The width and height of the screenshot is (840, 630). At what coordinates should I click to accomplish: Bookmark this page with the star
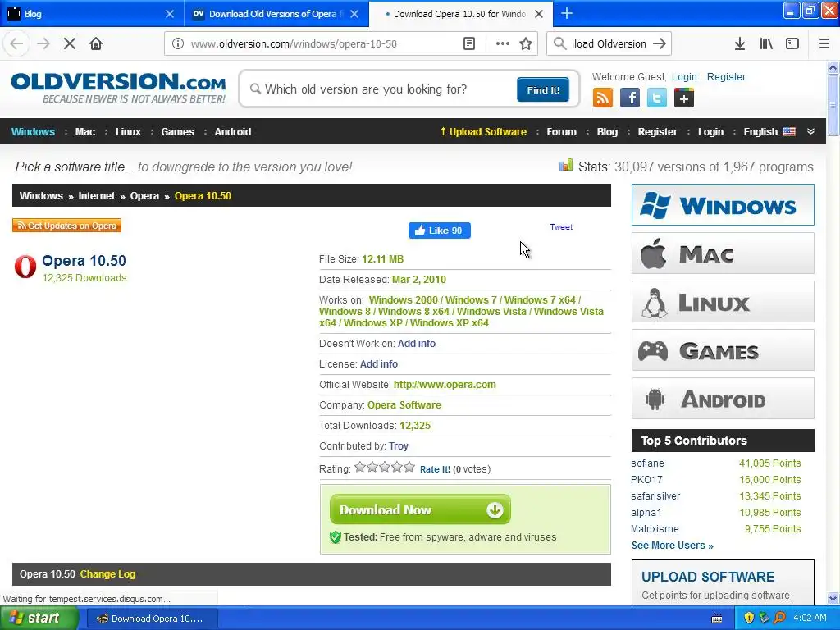coord(526,44)
